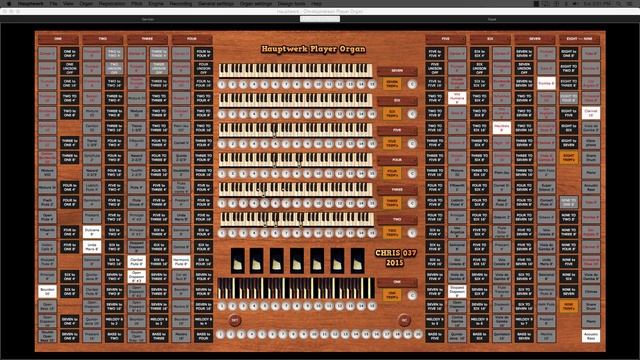This screenshot has width=640, height=360.
Task: Select general piston 1 in the twenty-piston row
Action: 220,335
